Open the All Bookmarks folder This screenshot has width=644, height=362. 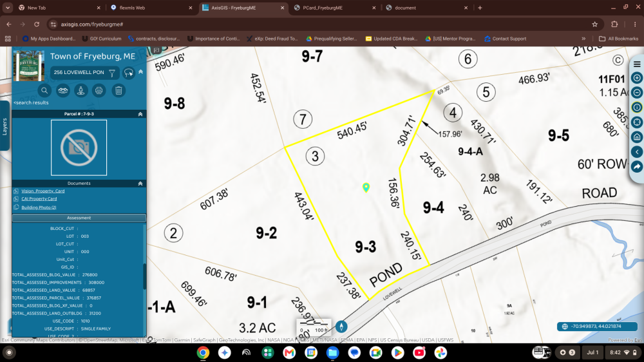[x=618, y=39]
